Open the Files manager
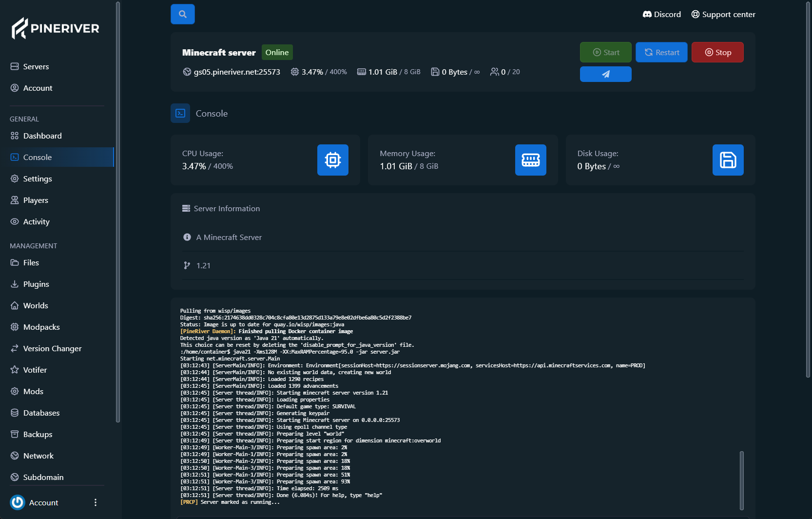 (57, 262)
